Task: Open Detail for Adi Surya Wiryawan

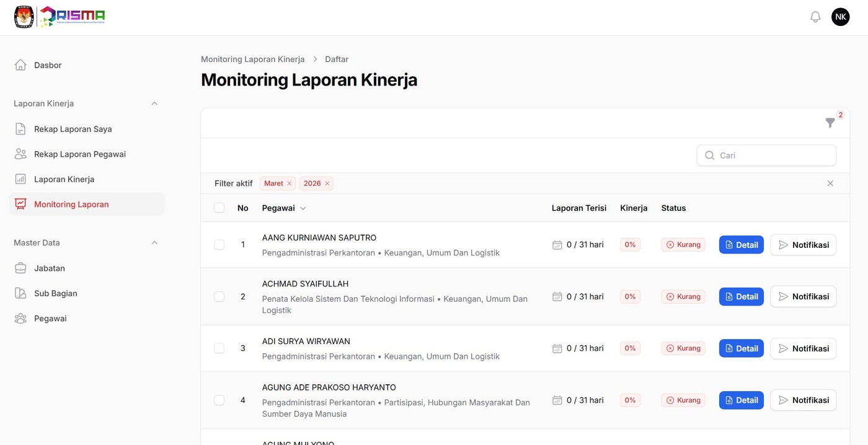Action: point(741,348)
